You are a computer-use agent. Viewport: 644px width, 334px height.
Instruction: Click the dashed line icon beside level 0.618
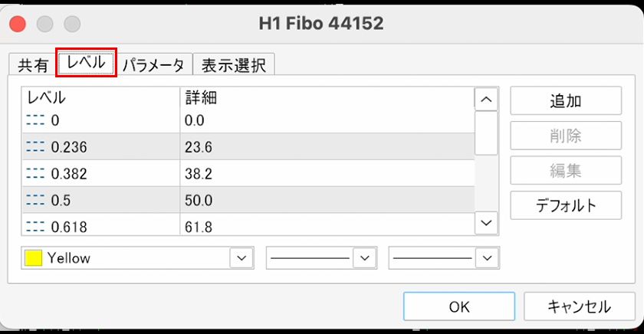[37, 226]
